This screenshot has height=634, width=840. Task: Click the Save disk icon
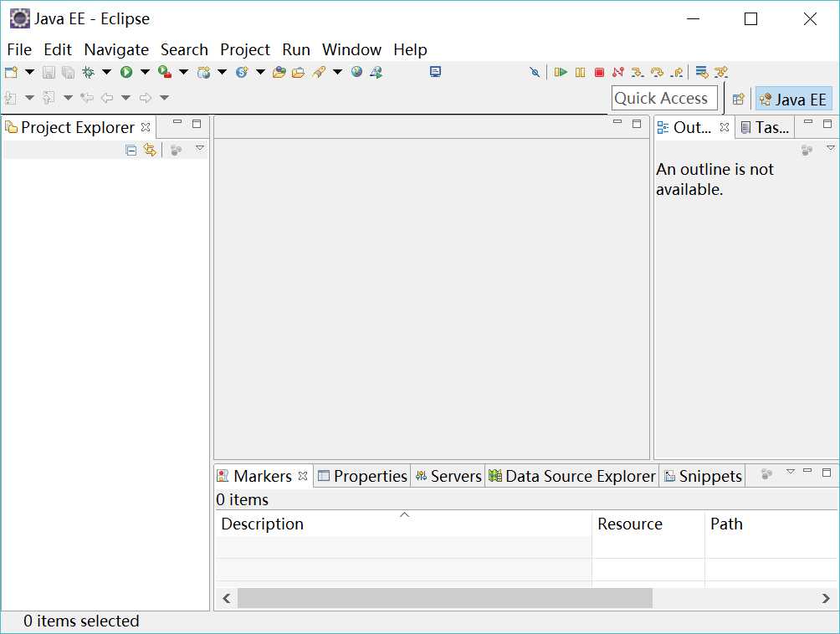tap(49, 72)
